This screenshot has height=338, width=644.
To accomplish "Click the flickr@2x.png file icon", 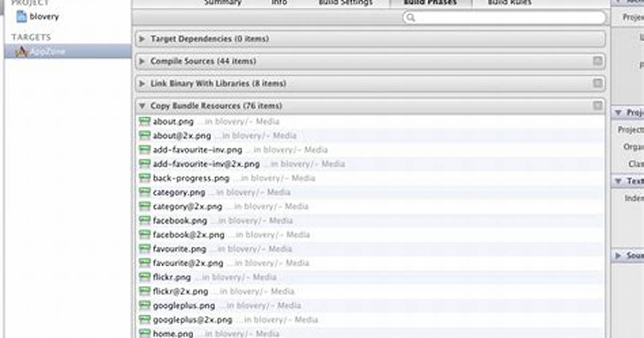I will coord(144,291).
